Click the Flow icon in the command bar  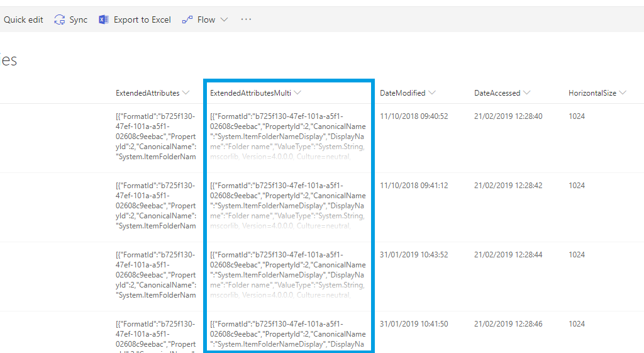(x=187, y=20)
